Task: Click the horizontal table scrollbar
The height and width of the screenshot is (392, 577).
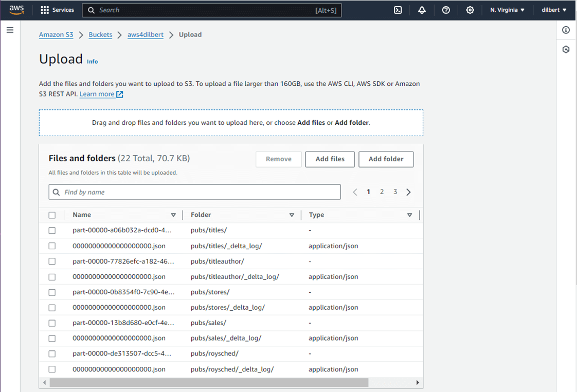Action: (x=209, y=382)
